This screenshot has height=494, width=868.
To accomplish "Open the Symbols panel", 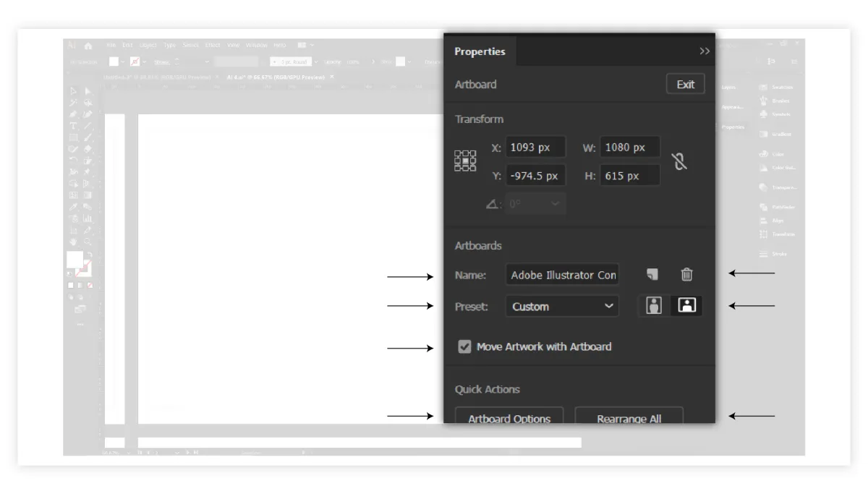I will 775,114.
